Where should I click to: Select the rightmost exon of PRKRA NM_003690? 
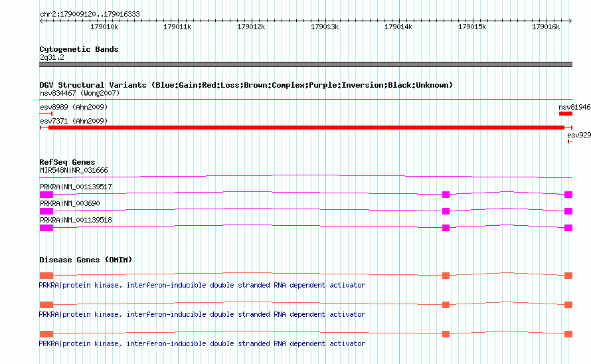click(568, 211)
